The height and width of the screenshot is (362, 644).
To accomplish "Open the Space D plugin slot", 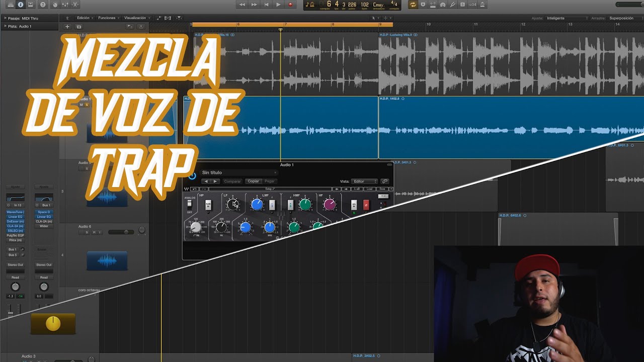I will (44, 212).
